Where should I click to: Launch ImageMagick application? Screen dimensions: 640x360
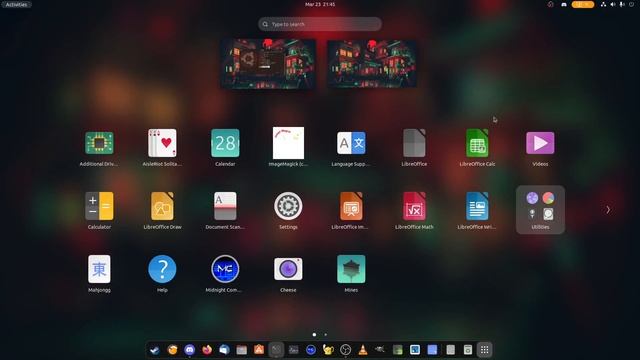[288, 143]
